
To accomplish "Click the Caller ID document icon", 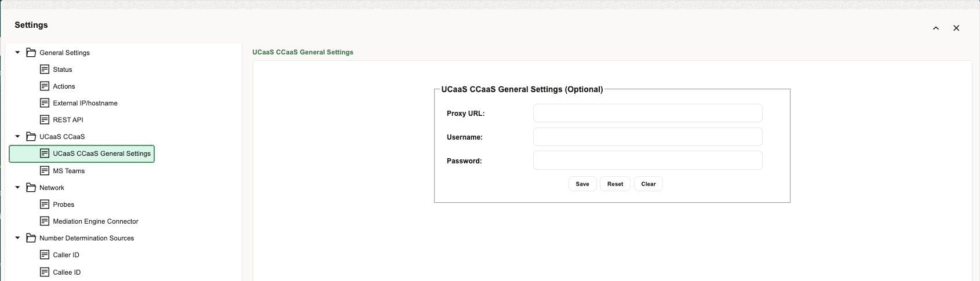I will 45,255.
